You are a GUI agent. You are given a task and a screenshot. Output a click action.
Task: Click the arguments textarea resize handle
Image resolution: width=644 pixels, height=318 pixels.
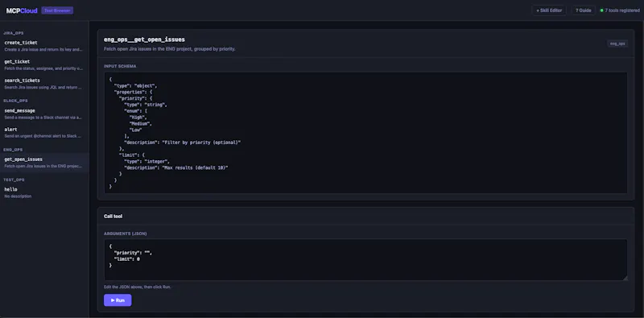click(625, 278)
